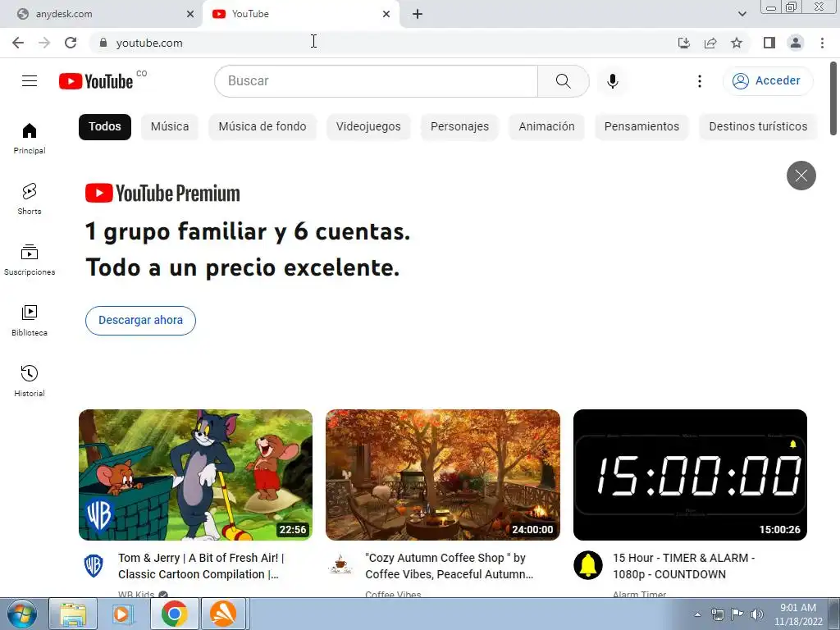Screen dimensions: 840x630
Task: Open the Action Center flag tray icon
Action: point(737,614)
